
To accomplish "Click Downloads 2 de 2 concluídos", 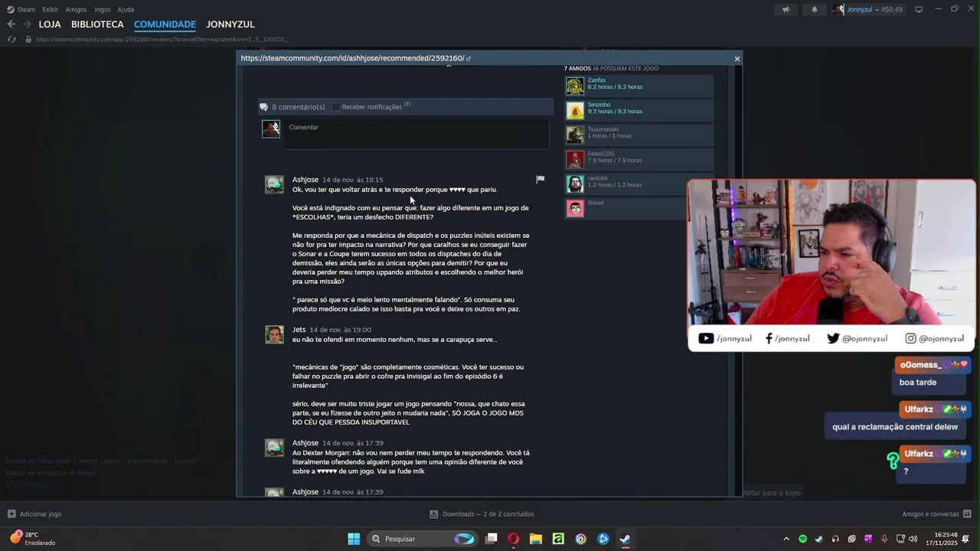I will [x=482, y=514].
